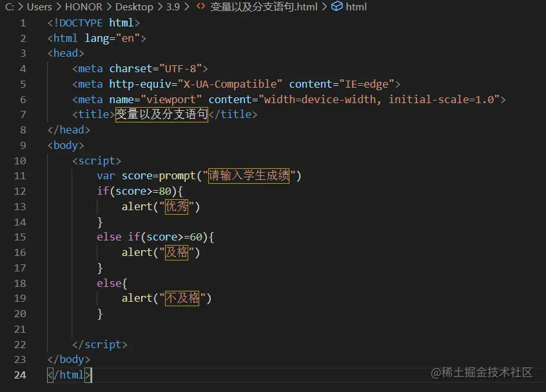546x392 pixels.
Task: Click the HTML file icon in breadcrumb
Action: point(200,6)
